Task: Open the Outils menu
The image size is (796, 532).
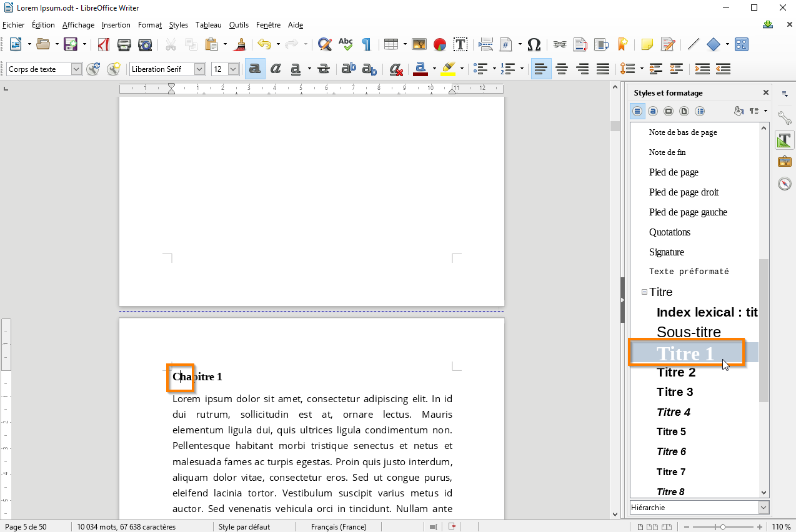Action: [239, 25]
